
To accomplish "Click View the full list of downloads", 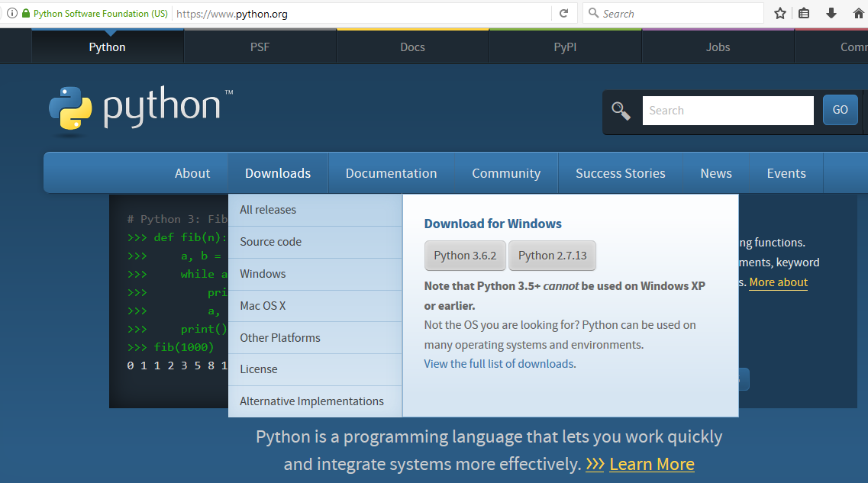I will [499, 363].
